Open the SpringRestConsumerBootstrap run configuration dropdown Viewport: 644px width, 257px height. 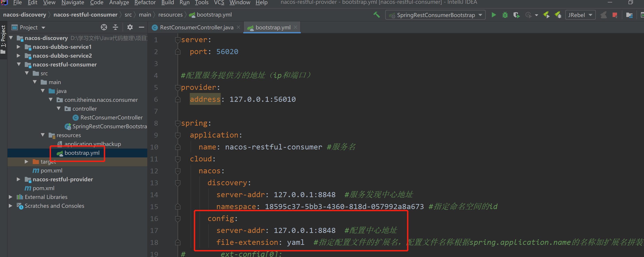point(435,15)
